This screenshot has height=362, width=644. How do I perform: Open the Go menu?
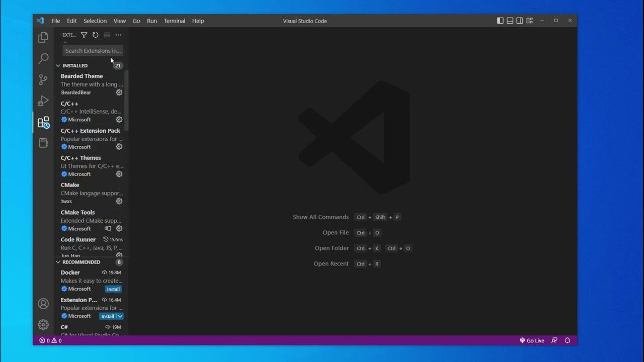coord(136,21)
